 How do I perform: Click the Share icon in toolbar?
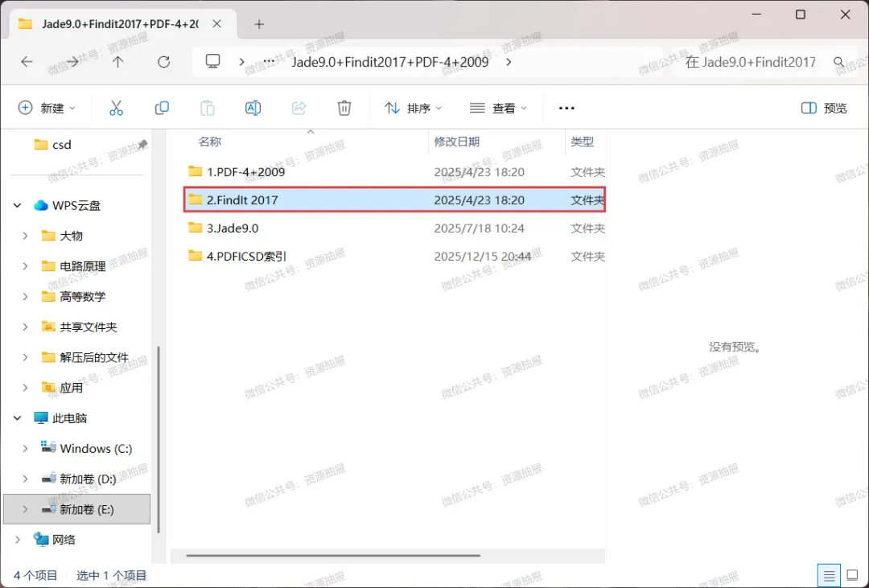coord(299,108)
